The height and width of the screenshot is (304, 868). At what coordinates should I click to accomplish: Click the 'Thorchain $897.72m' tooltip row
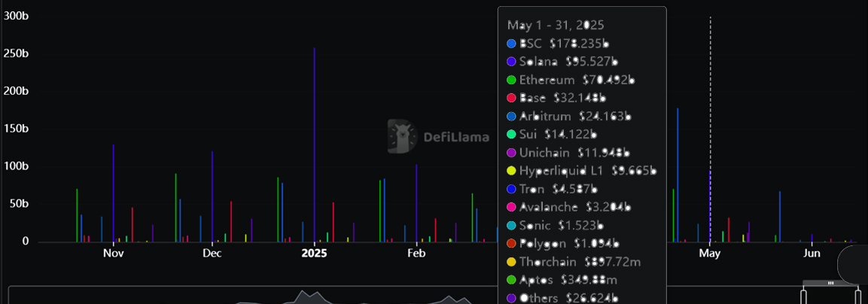pos(574,262)
